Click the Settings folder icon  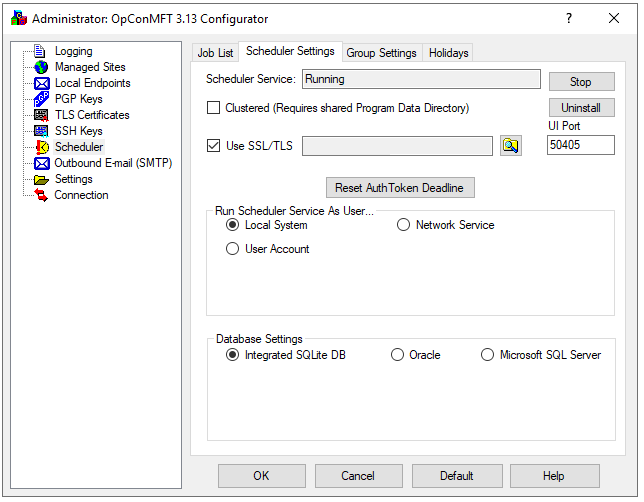pyautogui.click(x=41, y=180)
